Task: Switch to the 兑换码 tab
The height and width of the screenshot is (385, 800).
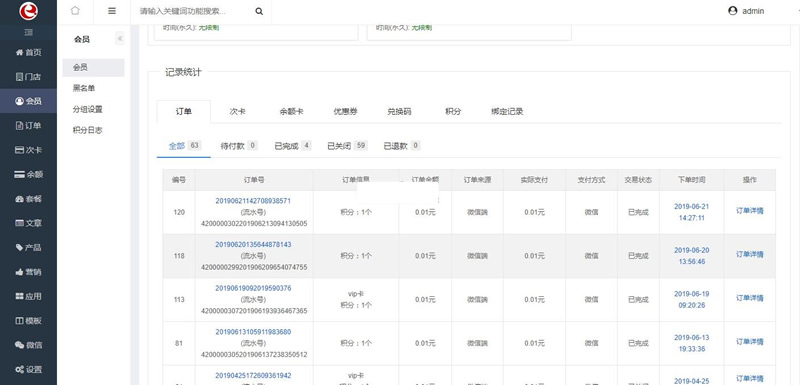Action: click(x=399, y=112)
